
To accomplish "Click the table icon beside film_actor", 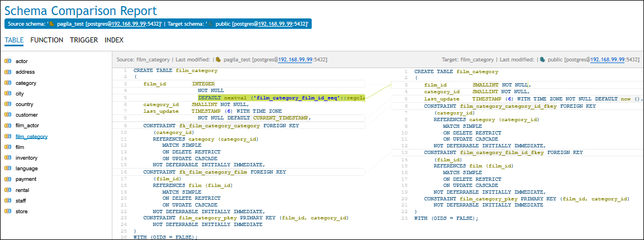I will pos(7,126).
